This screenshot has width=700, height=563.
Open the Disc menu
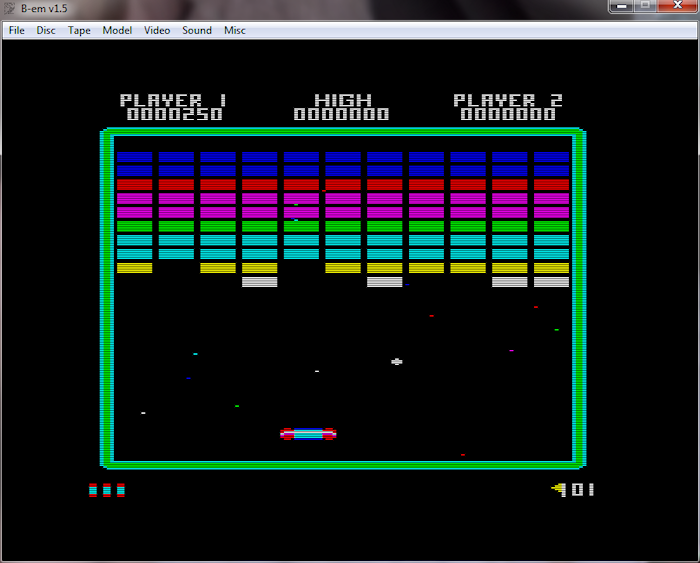pyautogui.click(x=46, y=30)
